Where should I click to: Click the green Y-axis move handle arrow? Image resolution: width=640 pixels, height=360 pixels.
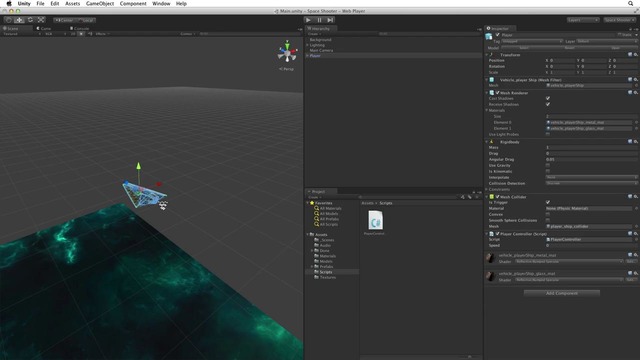[x=138, y=166]
